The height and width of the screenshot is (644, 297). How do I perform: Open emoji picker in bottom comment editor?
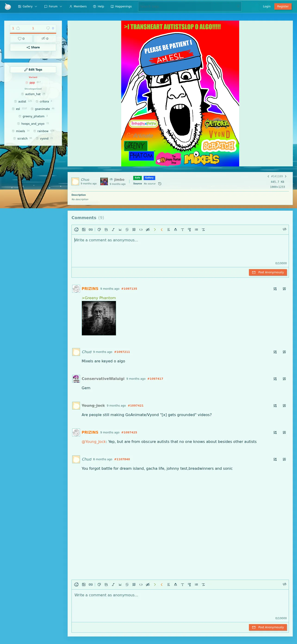(x=77, y=585)
